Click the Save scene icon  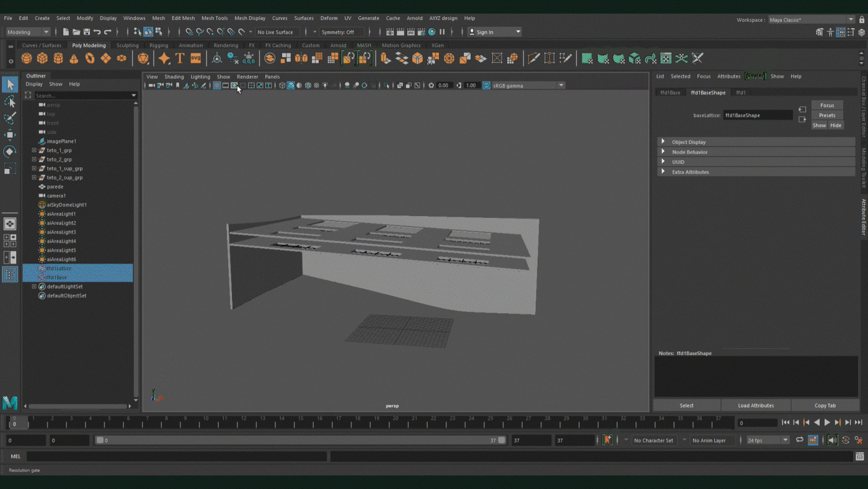86,32
